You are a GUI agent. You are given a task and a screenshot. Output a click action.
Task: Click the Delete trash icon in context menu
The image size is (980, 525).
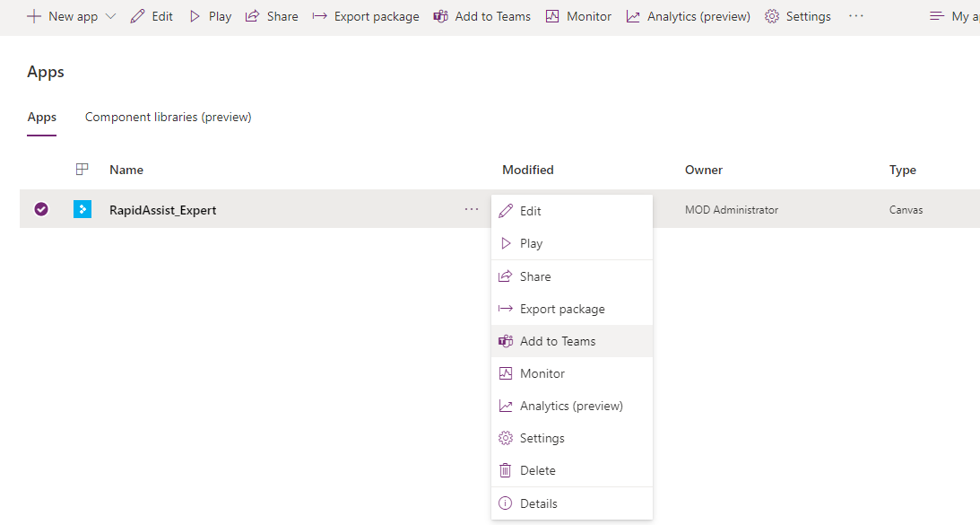pos(506,470)
